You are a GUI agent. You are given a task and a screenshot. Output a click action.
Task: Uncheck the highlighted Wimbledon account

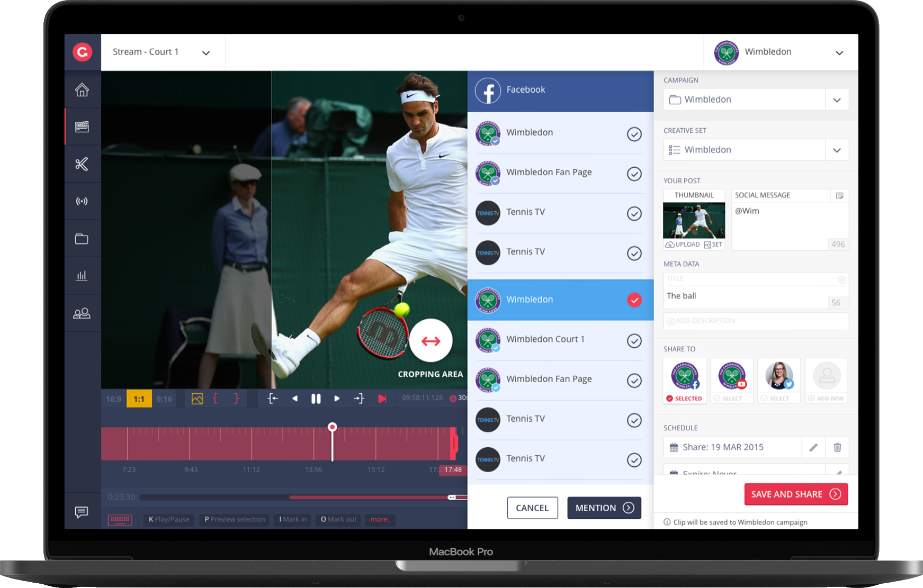pos(634,300)
